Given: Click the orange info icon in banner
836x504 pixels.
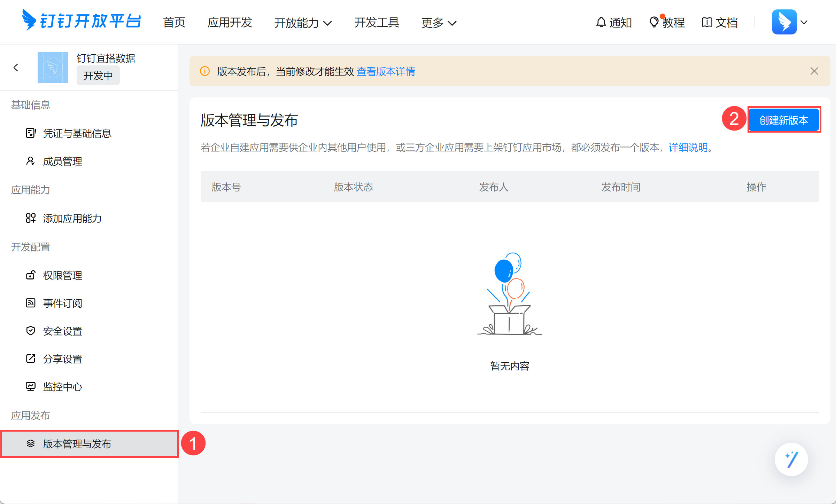Looking at the screenshot, I should click(x=205, y=71).
